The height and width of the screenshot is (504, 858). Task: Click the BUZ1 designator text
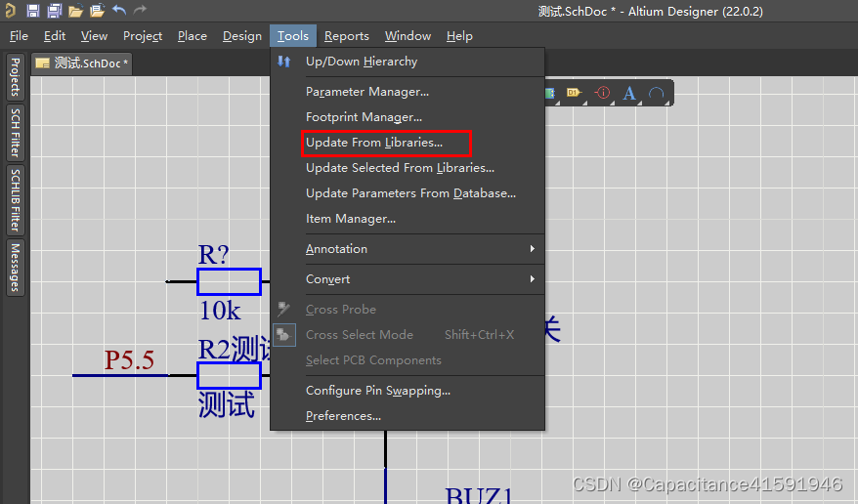coord(479,494)
